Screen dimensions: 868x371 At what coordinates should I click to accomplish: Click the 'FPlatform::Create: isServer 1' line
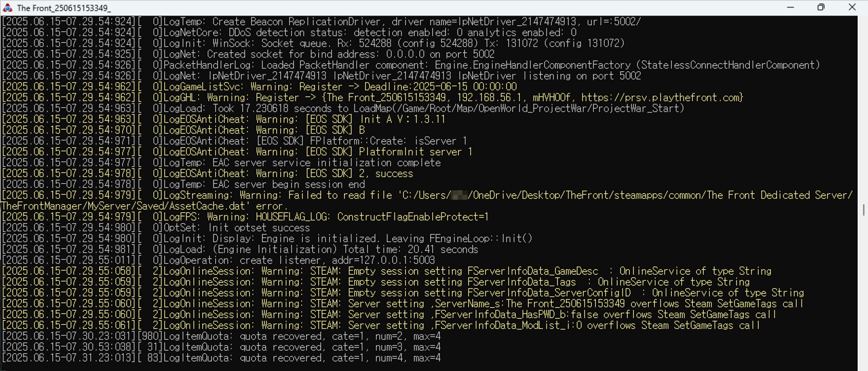[x=235, y=141]
